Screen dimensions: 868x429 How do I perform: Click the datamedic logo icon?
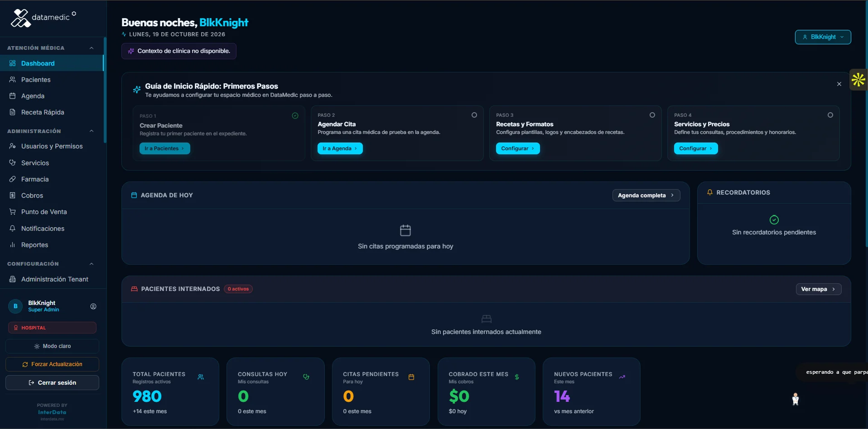click(x=20, y=18)
